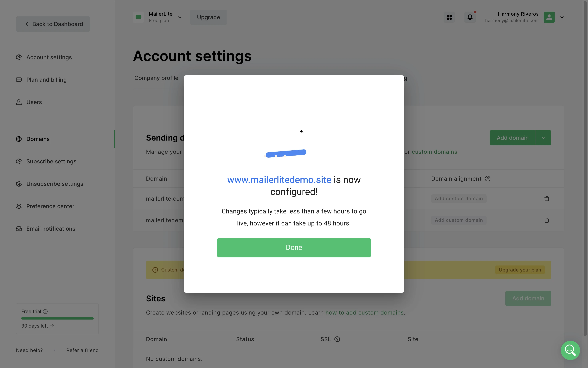Open the notifications bell
588x368 pixels.
point(470,17)
